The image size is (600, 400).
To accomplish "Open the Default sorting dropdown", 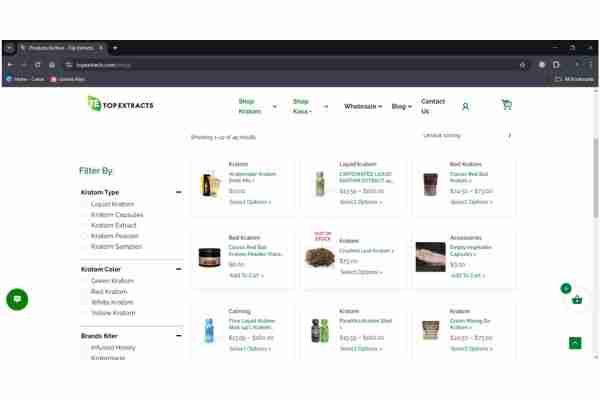I will (x=466, y=136).
